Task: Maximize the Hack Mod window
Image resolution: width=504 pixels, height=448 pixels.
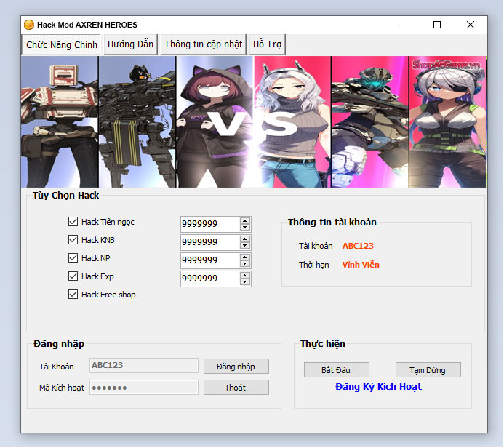Action: click(437, 25)
